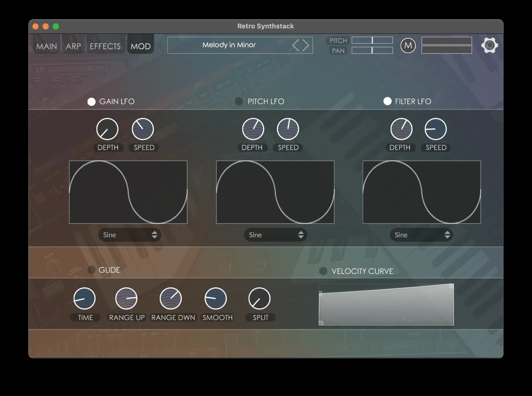Turn the Gain LFO Depth knob
Image resolution: width=532 pixels, height=396 pixels.
[108, 129]
